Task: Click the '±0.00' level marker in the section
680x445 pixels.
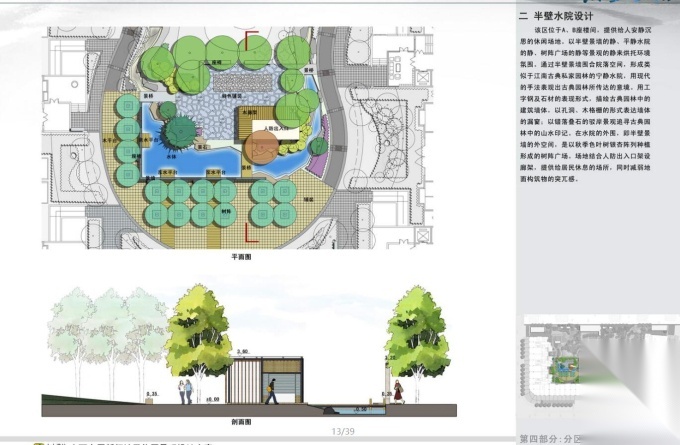Action: pyautogui.click(x=212, y=399)
